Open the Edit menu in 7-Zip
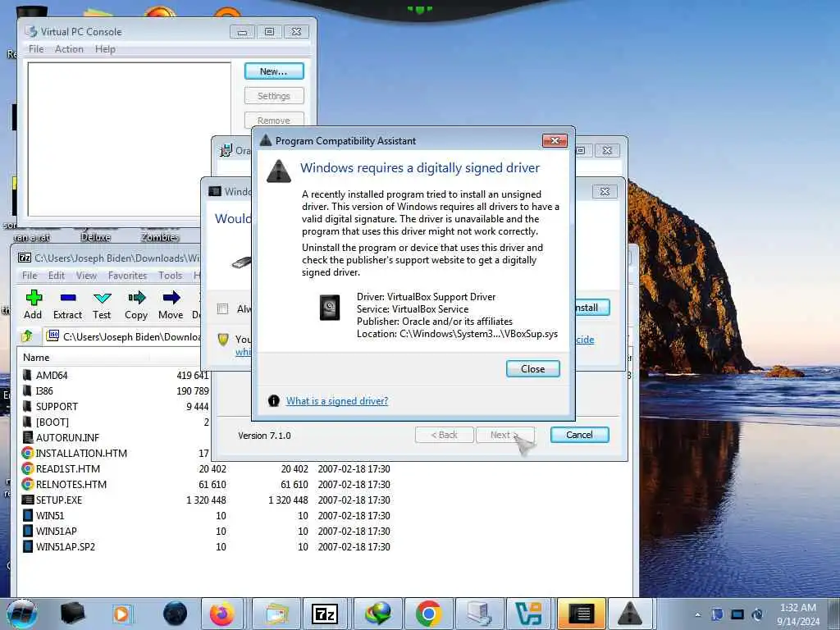This screenshot has width=840, height=630. coord(57,276)
